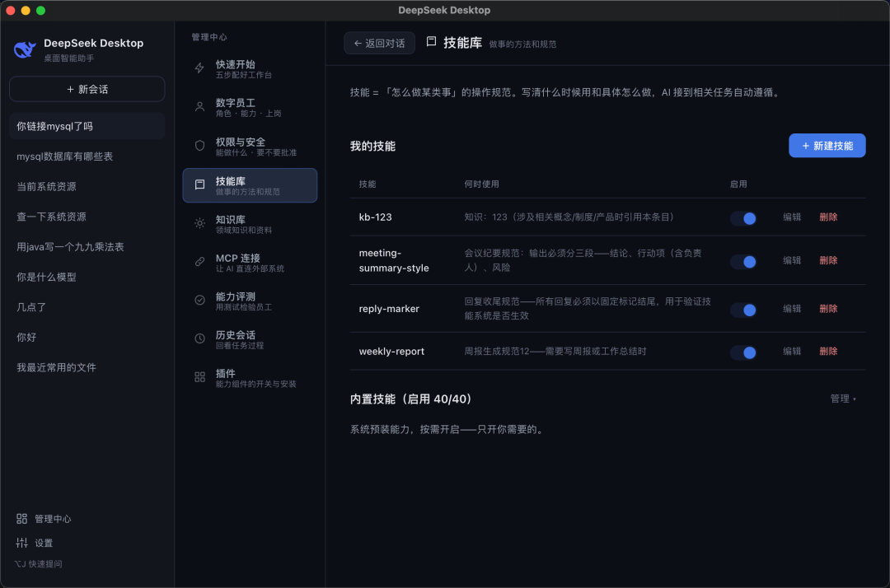Viewport: 890px width, 588px height.
Task: Turn off the reply-marker skill toggle
Action: 743,310
